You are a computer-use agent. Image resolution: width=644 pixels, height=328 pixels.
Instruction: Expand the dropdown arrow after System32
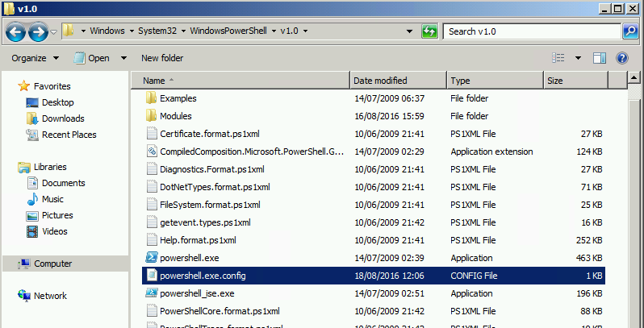(x=183, y=31)
